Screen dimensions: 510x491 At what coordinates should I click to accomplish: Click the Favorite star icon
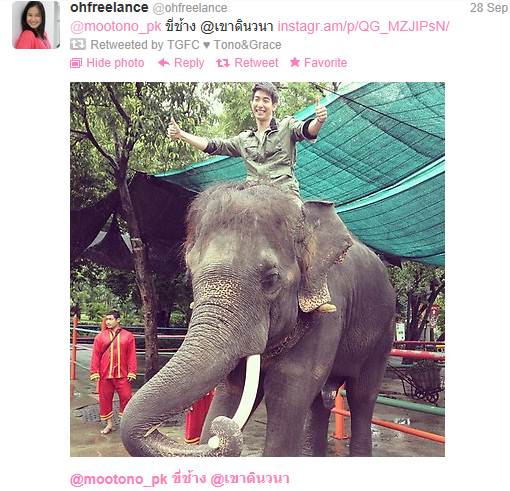[295, 62]
